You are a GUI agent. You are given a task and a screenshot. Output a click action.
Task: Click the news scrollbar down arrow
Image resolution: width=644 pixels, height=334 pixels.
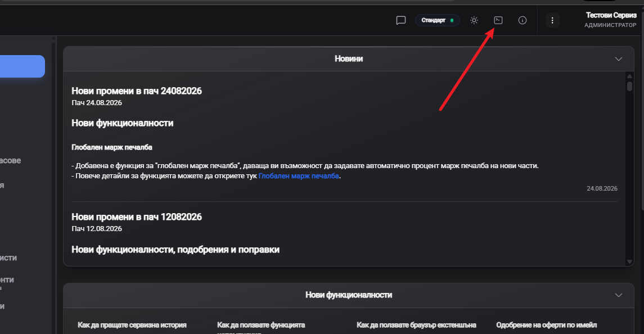[629, 261]
